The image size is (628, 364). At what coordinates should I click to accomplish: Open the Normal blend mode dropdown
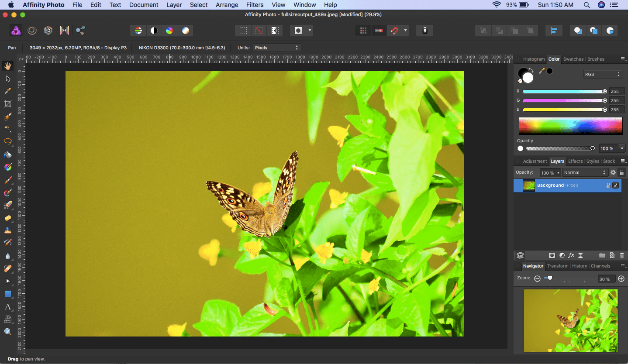584,173
